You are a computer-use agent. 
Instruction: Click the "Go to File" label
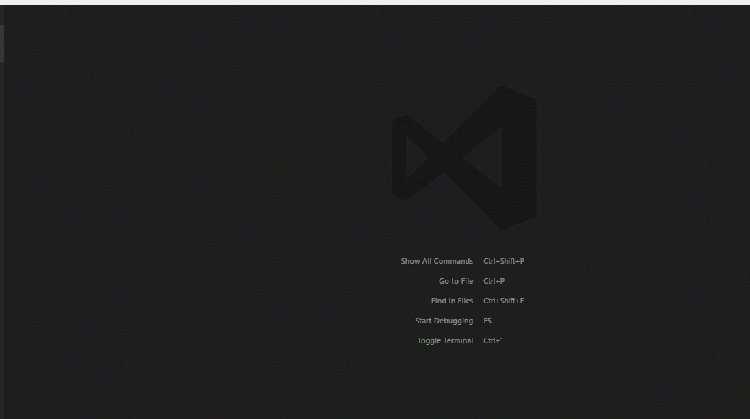(456, 281)
